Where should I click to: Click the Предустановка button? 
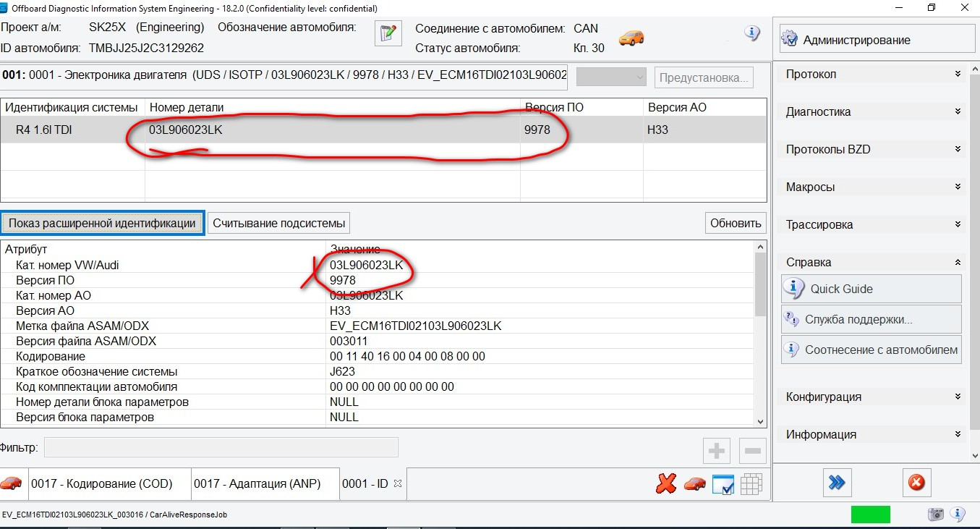pos(704,77)
